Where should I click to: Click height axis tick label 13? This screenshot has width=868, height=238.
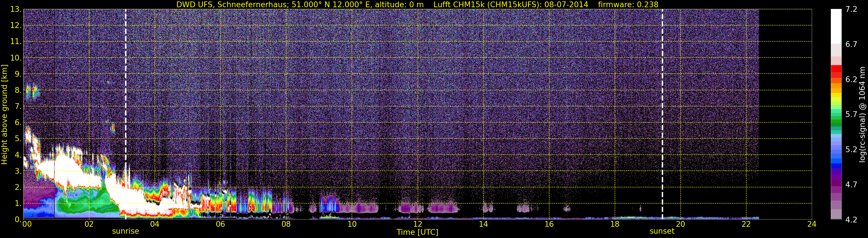pos(16,10)
